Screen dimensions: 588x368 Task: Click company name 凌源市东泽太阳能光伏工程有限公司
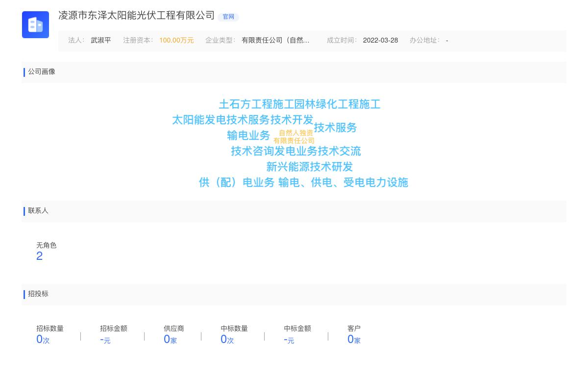137,16
